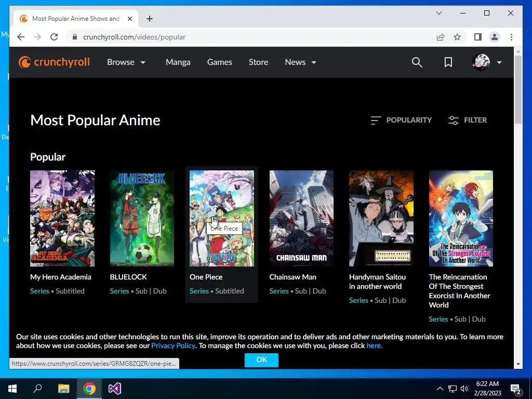532x399 pixels.
Task: Click the Chainsaw Man title link
Action: click(293, 277)
